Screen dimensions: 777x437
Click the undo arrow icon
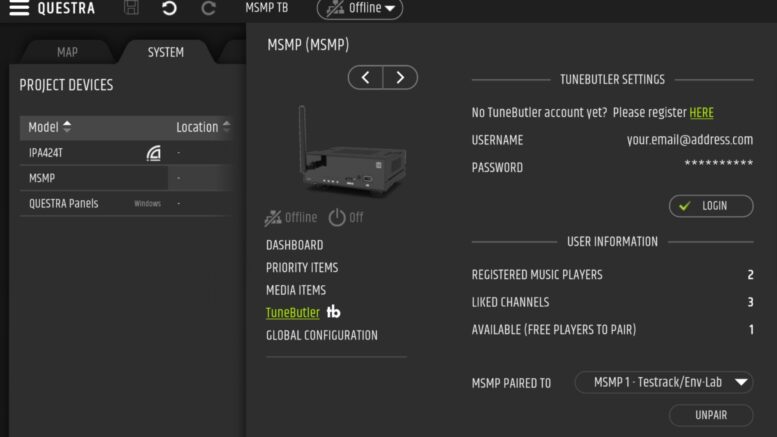169,9
